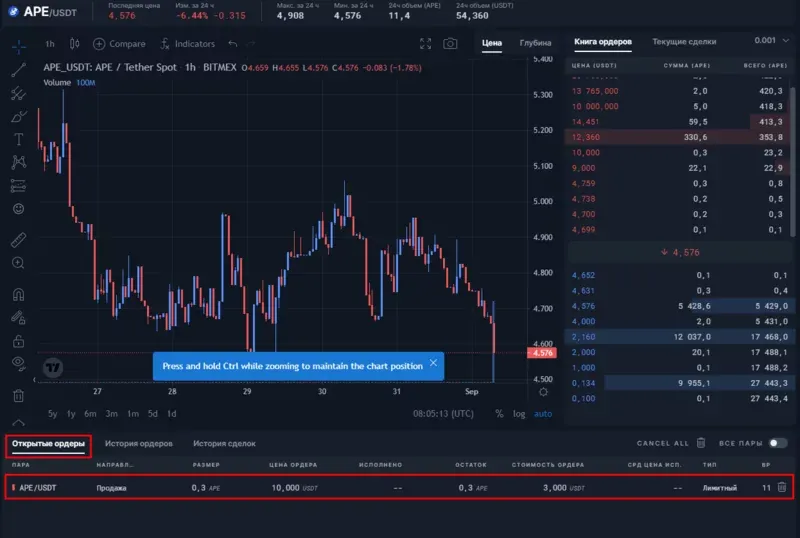Set chart range to 3m
The width and height of the screenshot is (800, 538).
[112, 414]
